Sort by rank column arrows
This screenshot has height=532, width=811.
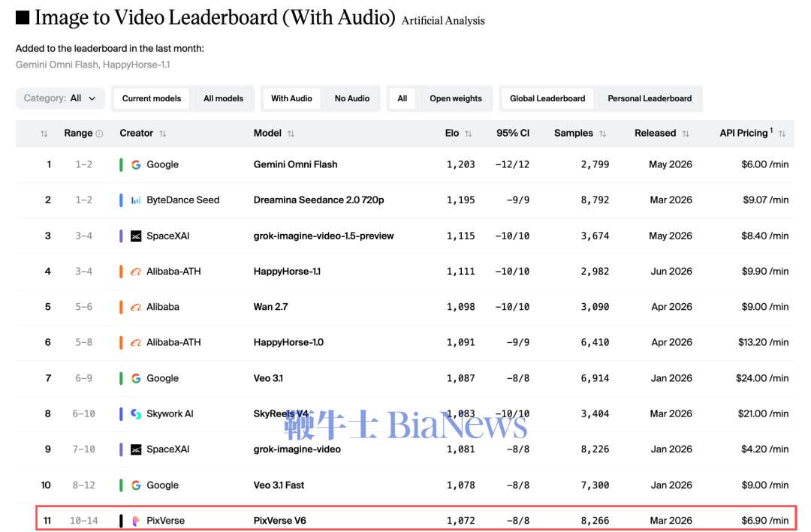tap(44, 134)
